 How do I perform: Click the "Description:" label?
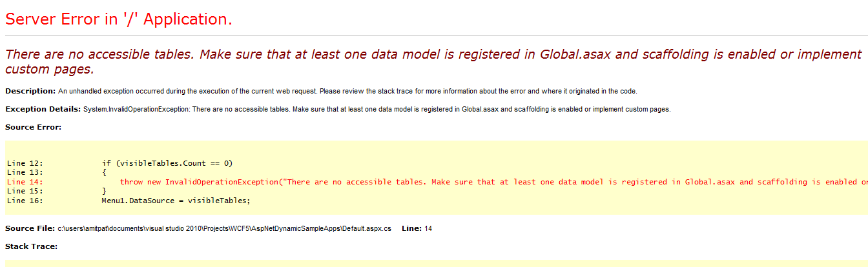pos(30,91)
